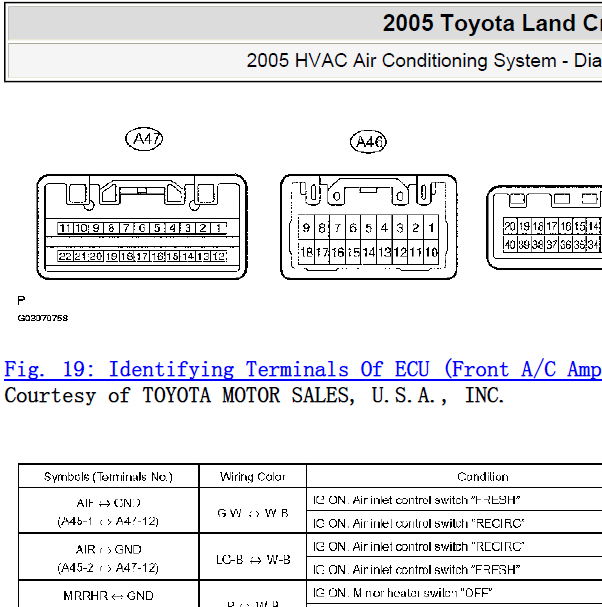Select the AIF ↔ GND symbol cell
Image resolution: width=602 pixels, height=607 pixels.
108,503
